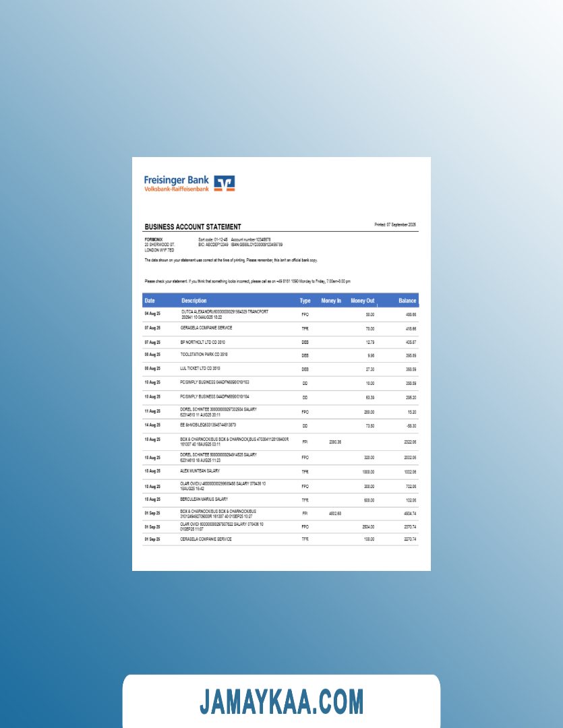This screenshot has width=563, height=728.
Task: Click the Business Account Statement heading
Action: [x=193, y=227]
